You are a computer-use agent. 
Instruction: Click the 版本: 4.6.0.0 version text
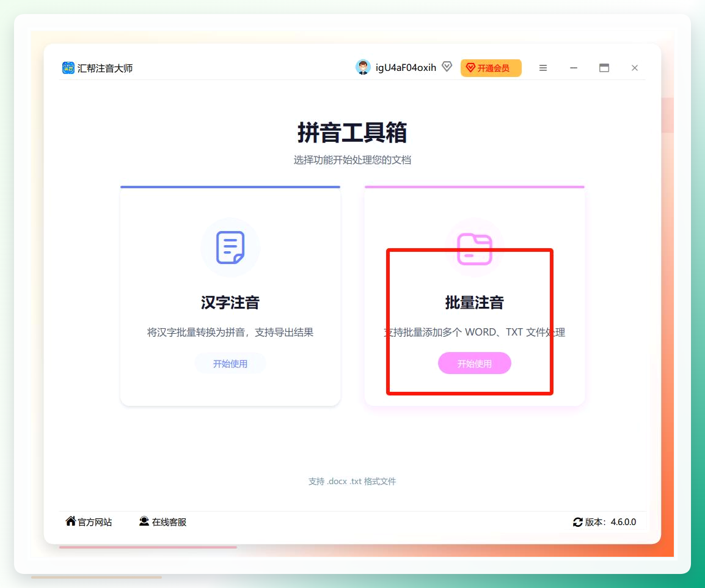click(x=610, y=522)
